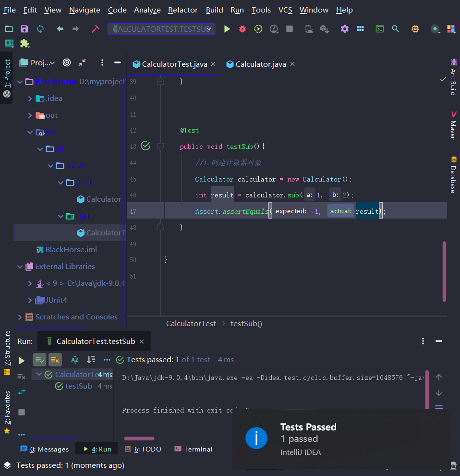Open Settings with the purple gear icon
The height and width of the screenshot is (476, 460).
click(344, 29)
